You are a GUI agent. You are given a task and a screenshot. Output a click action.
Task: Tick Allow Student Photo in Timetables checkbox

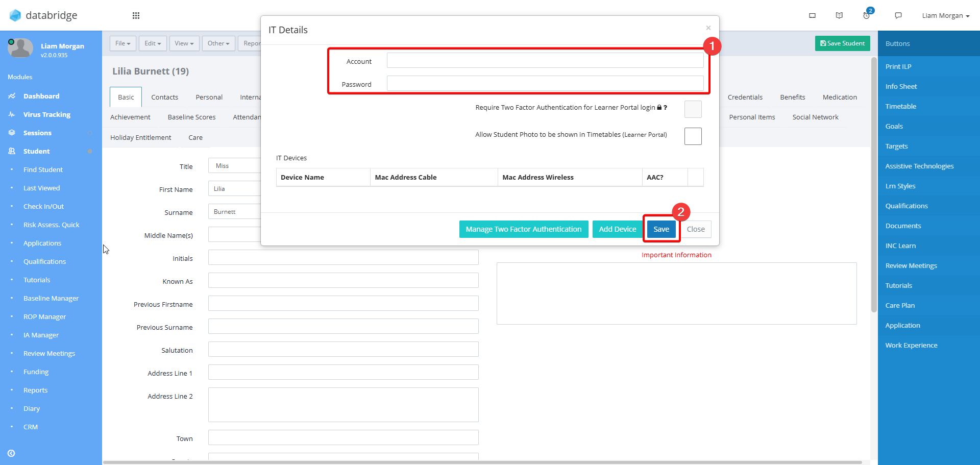pyautogui.click(x=693, y=136)
